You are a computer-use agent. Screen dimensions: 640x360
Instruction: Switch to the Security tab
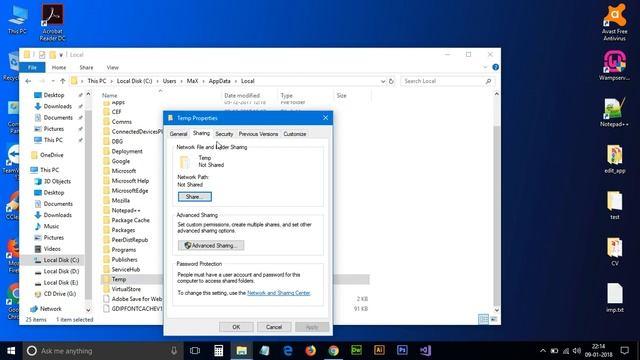pyautogui.click(x=224, y=134)
